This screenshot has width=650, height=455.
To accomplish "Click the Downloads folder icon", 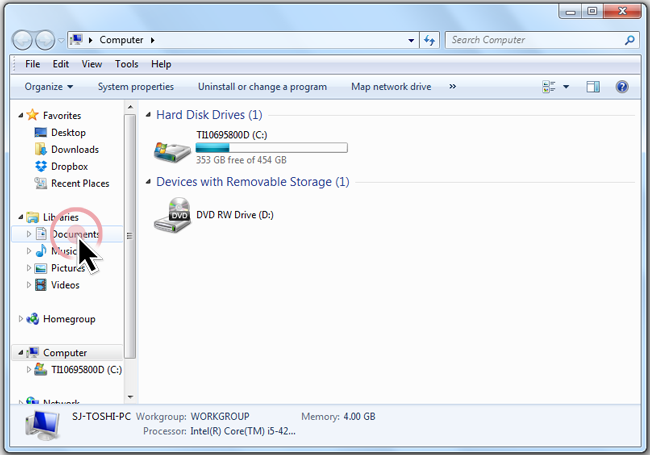I will [x=41, y=149].
